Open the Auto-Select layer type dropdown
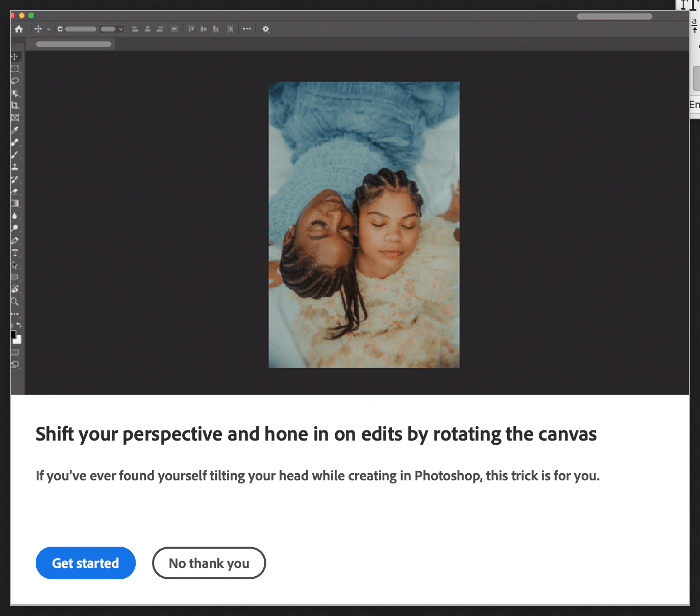This screenshot has height=616, width=700. [x=112, y=29]
